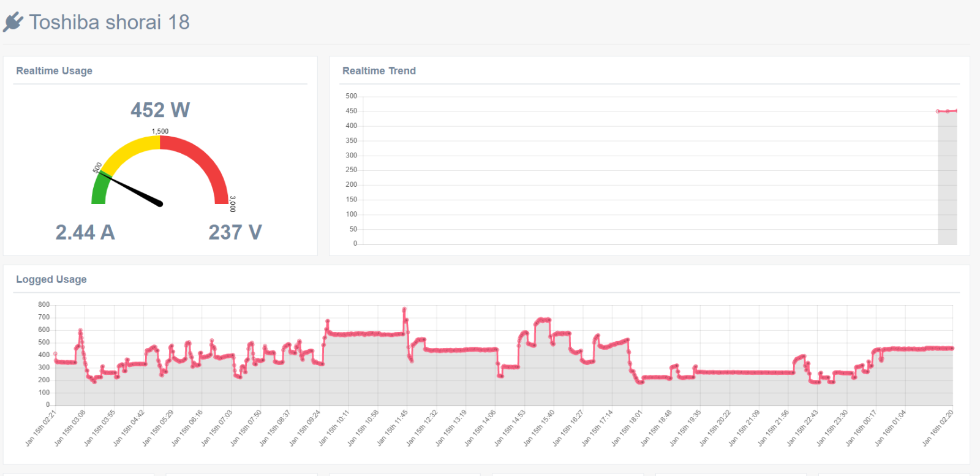Click the 1,500 label atop the gauge
This screenshot has width=980, height=476.
(x=160, y=131)
